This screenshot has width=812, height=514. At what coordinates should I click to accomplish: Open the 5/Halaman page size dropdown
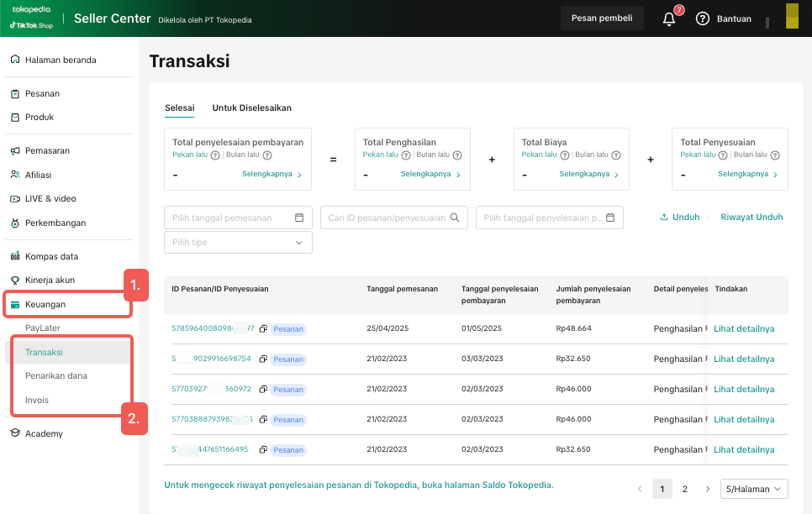coord(754,489)
